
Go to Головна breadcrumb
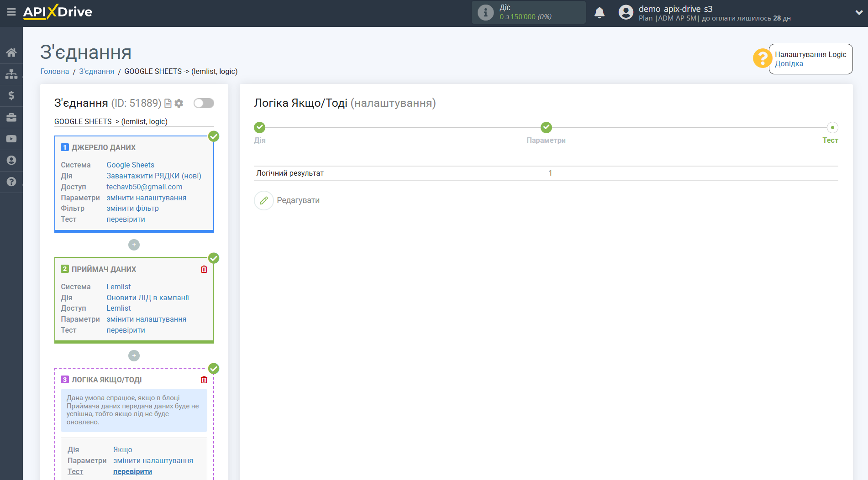point(55,72)
